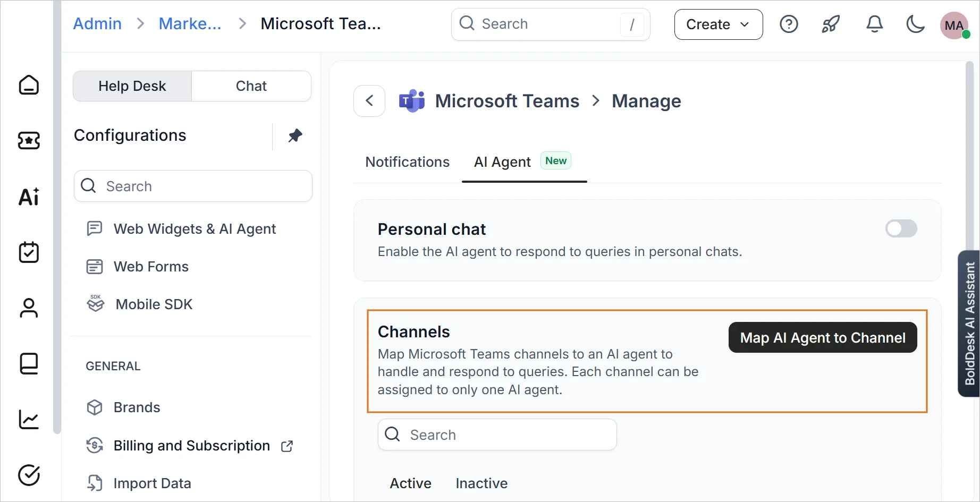The image size is (980, 502).
Task: Click external link icon beside Billing and Subscription
Action: (x=287, y=446)
